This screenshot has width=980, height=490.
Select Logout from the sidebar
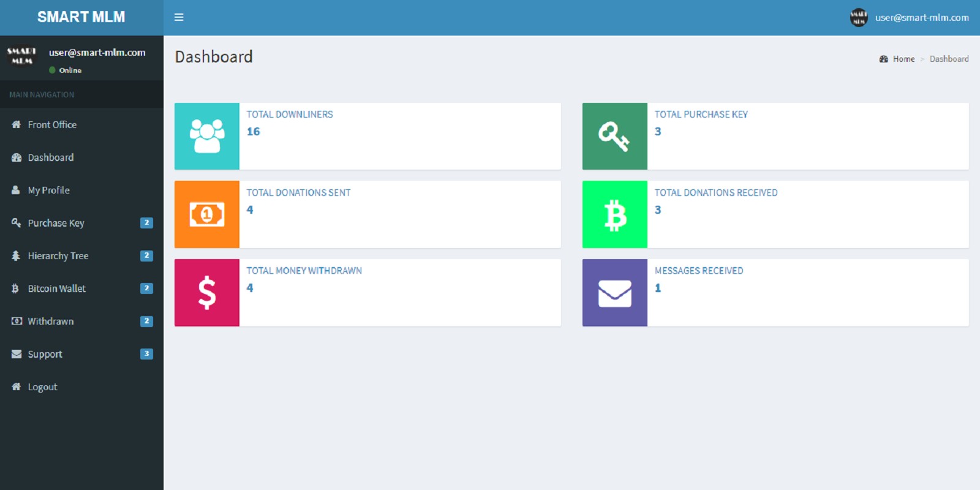coord(81,386)
